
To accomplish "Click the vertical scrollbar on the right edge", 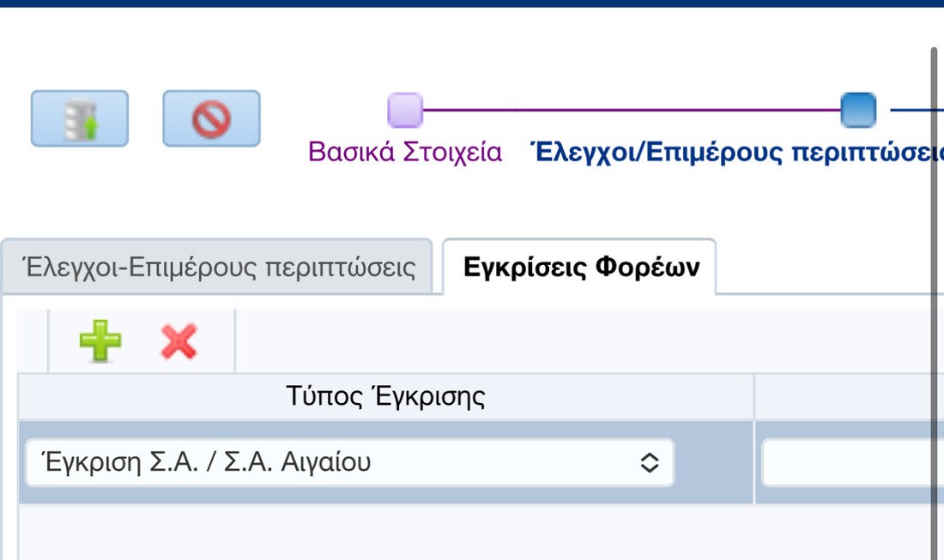I will click(x=934, y=300).
